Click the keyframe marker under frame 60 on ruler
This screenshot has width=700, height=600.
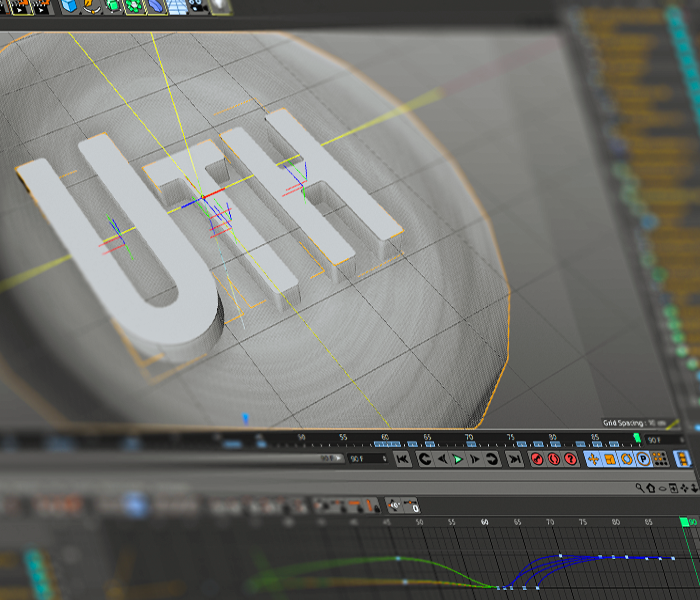[387, 444]
